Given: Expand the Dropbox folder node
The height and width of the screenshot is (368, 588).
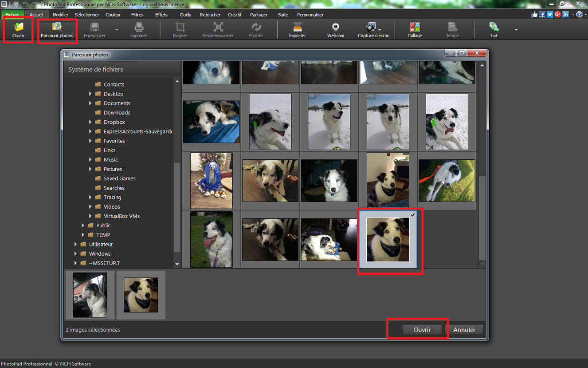Looking at the screenshot, I should pyautogui.click(x=90, y=122).
